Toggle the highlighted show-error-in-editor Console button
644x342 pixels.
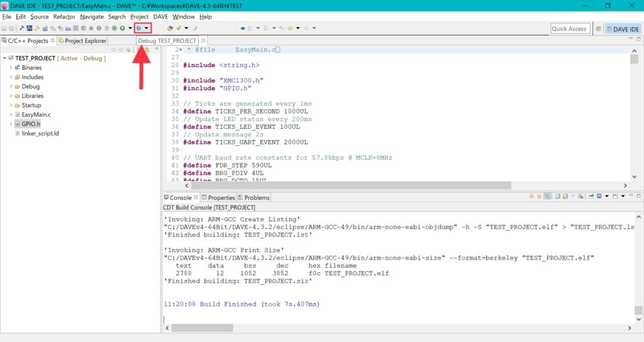point(548,196)
